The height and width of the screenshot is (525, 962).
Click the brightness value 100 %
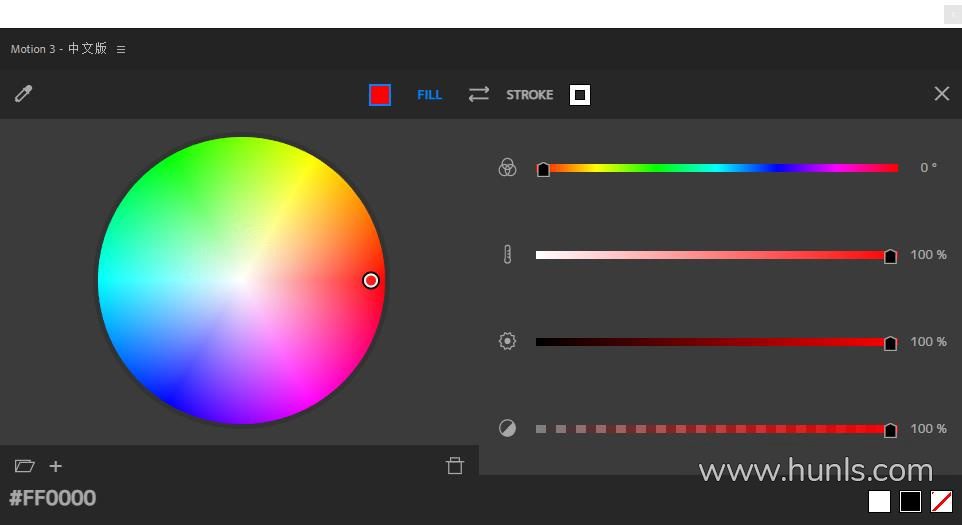pos(928,342)
